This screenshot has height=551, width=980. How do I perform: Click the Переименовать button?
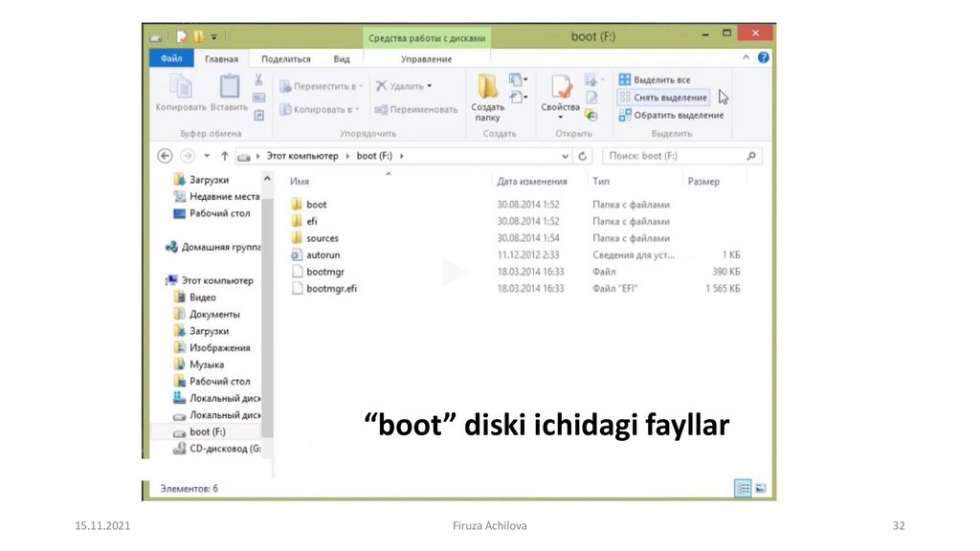click(416, 109)
